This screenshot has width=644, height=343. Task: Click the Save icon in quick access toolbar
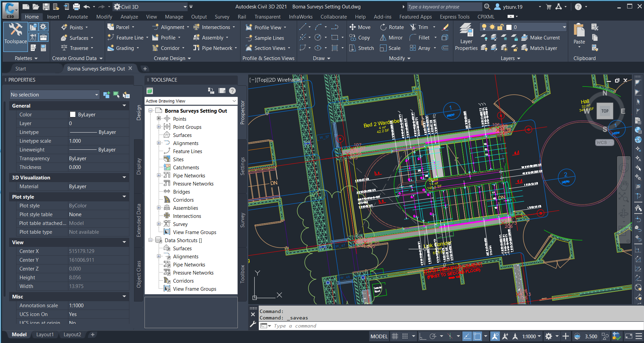coord(46,7)
